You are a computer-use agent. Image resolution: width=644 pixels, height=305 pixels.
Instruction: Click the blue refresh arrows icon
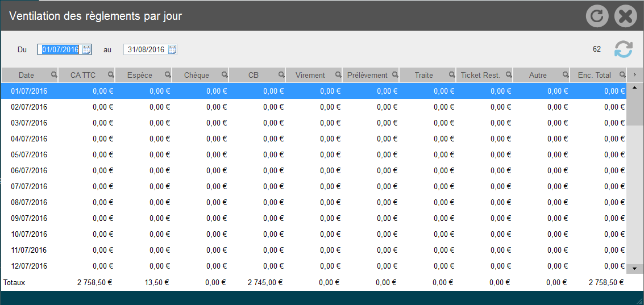624,49
